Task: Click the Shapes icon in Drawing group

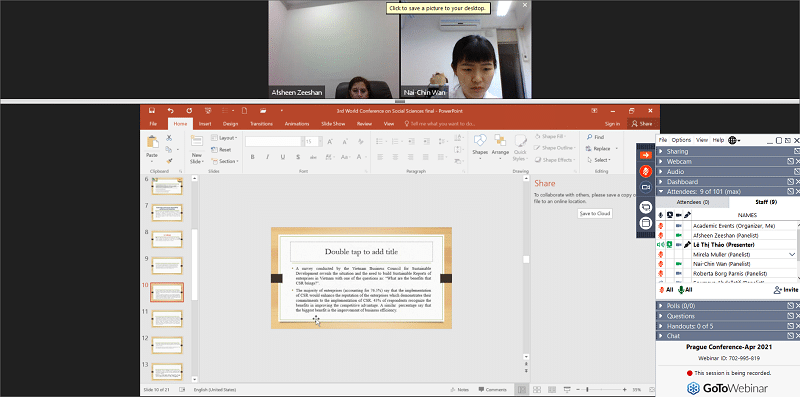Action: (x=480, y=145)
